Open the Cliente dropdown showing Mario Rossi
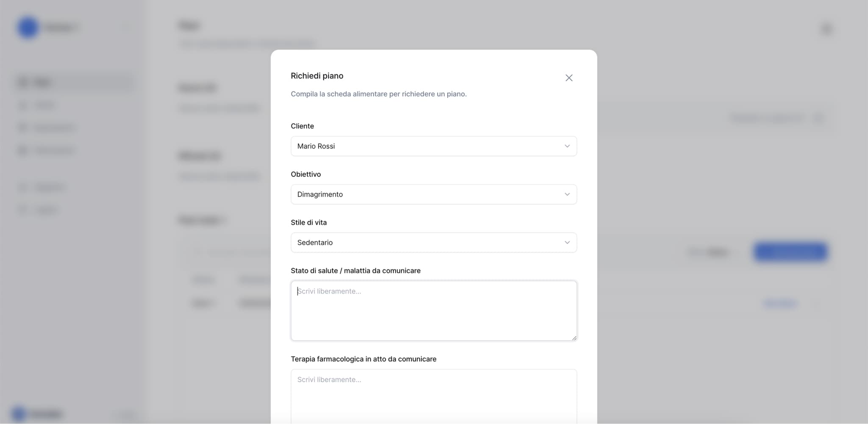The width and height of the screenshot is (868, 424). coord(428,146)
